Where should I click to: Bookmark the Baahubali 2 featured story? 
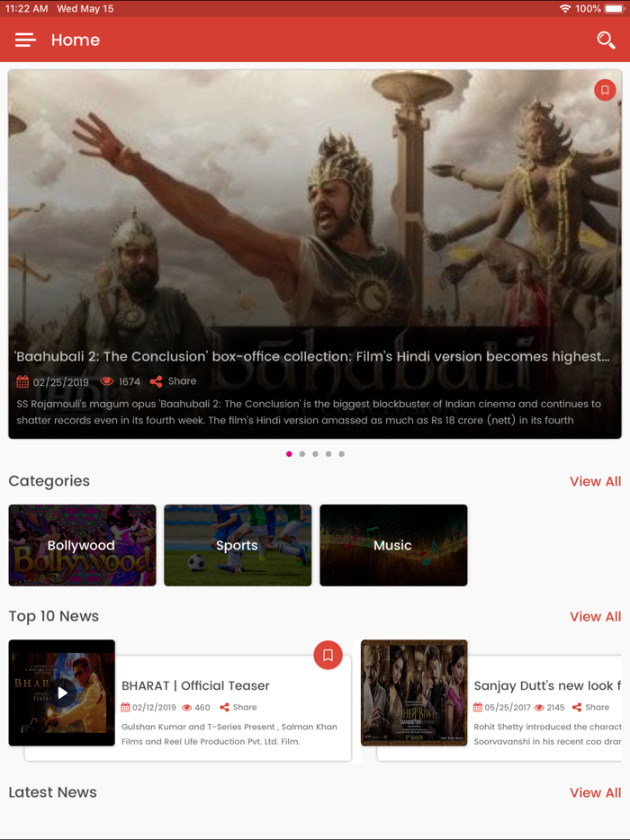[605, 90]
